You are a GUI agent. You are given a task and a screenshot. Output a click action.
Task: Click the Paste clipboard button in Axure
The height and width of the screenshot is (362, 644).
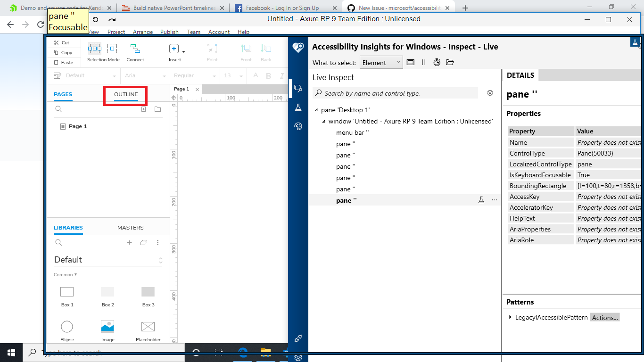pos(64,62)
